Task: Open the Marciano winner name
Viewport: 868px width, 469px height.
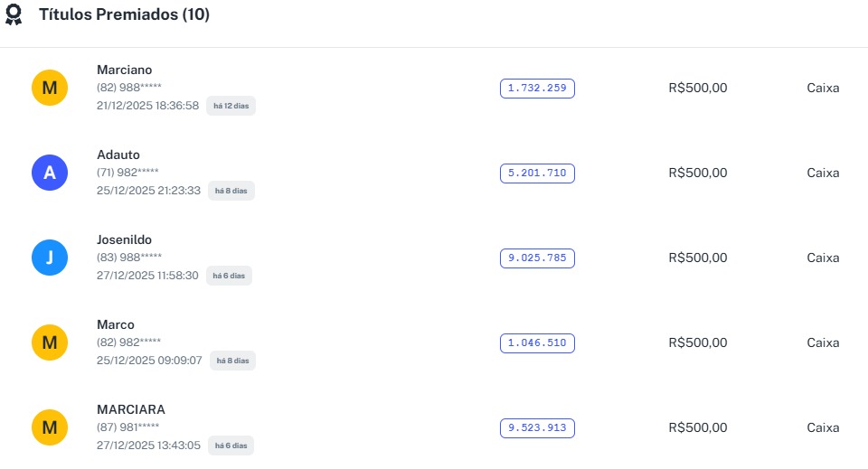Action: pos(124,70)
